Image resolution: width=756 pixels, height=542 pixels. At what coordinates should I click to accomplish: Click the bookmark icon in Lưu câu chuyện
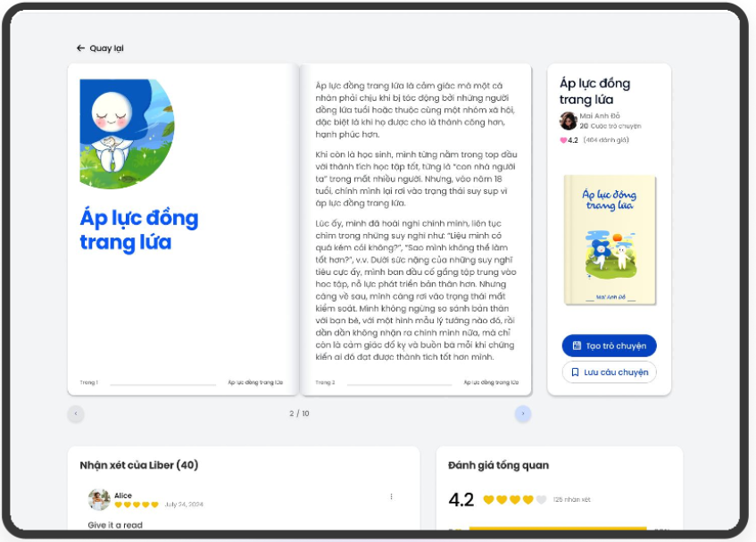point(576,372)
